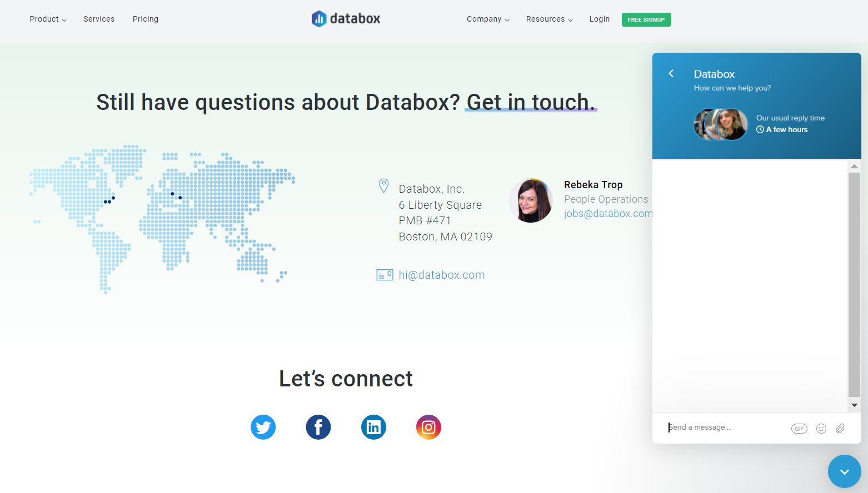This screenshot has width=868, height=493.
Task: Click the chat team avatars
Action: [x=721, y=124]
